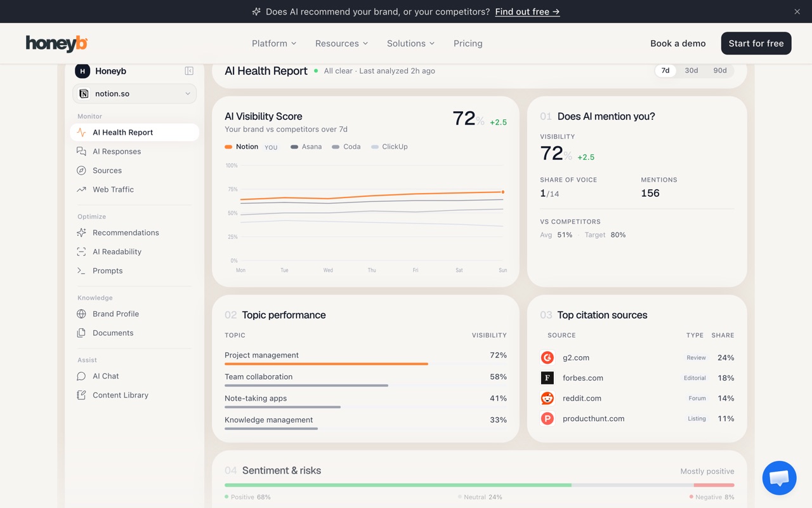Screen dimensions: 812x508
Task: Collapse the sidebar panel icon
Action: point(189,71)
